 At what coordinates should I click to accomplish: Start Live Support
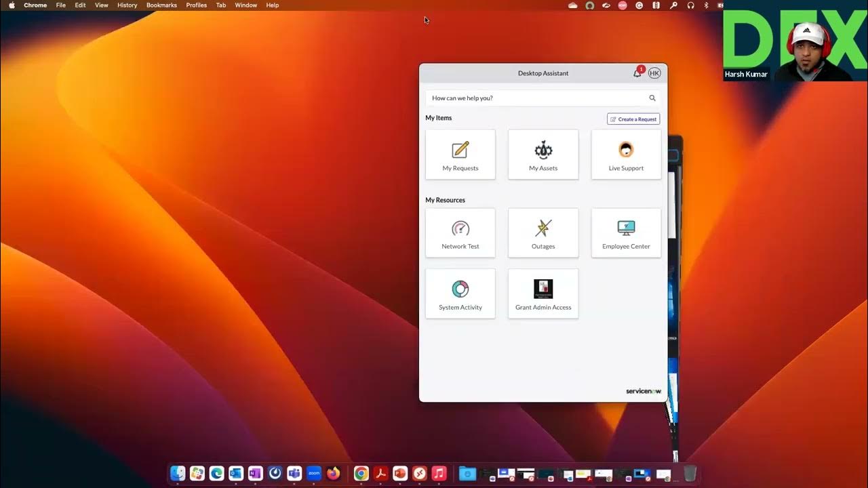(626, 155)
